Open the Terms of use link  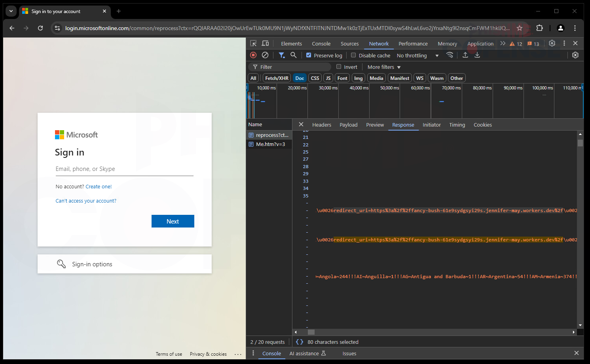point(169,354)
